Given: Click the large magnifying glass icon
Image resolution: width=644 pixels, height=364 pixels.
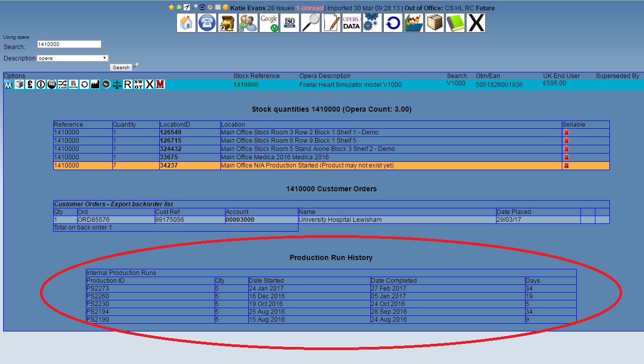Looking at the screenshot, I should [x=310, y=23].
